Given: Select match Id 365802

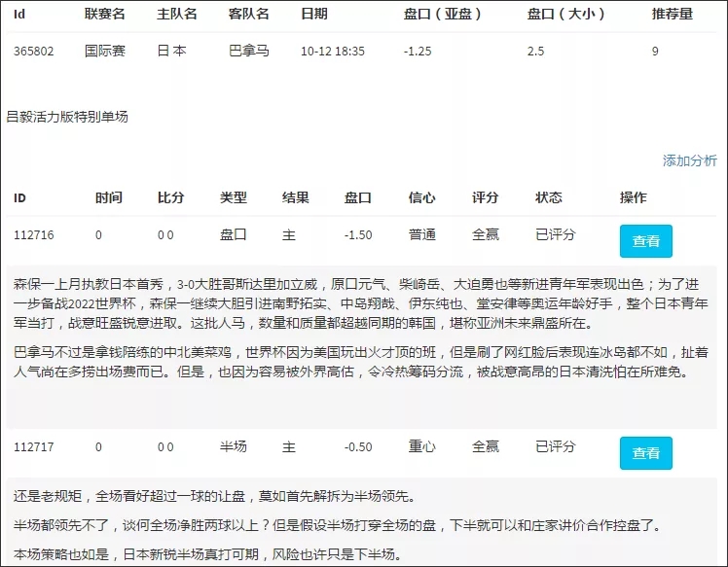Looking at the screenshot, I should (33, 51).
